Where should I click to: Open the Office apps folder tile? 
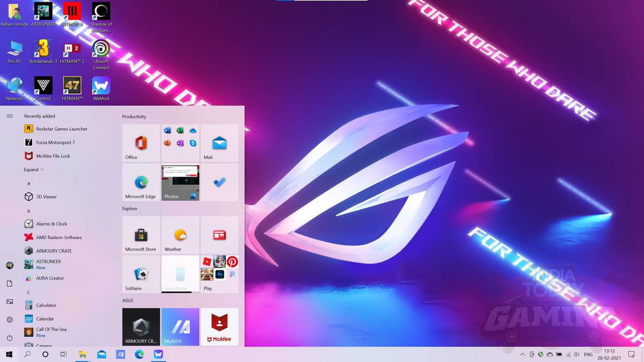(180, 143)
